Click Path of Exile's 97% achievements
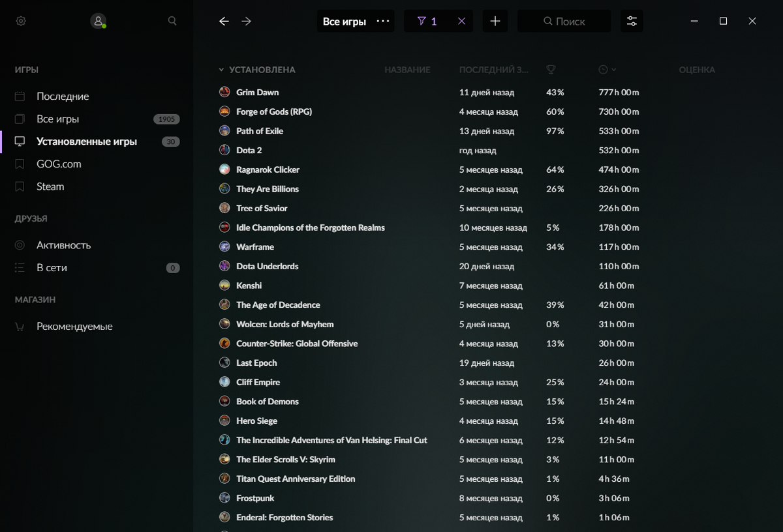The image size is (783, 532). click(555, 131)
